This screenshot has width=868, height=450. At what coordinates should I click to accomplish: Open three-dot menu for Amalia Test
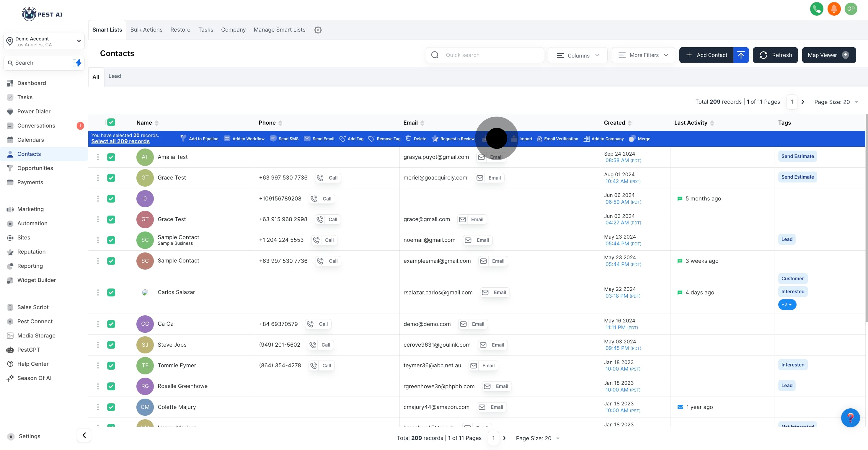pyautogui.click(x=98, y=157)
